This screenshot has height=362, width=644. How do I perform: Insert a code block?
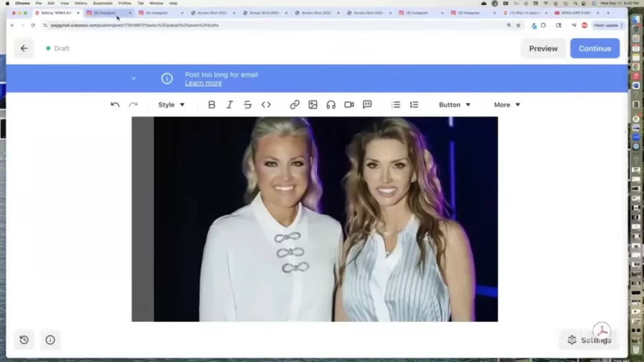(266, 105)
